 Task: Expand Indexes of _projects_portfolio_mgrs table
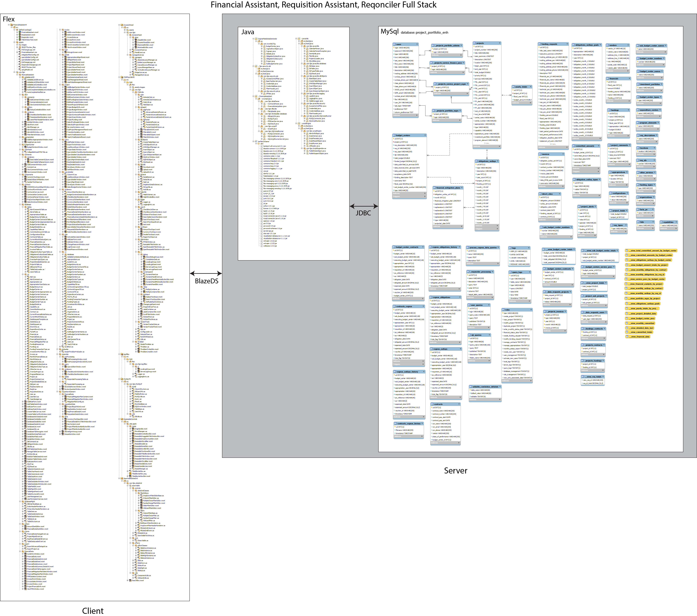(x=460, y=120)
